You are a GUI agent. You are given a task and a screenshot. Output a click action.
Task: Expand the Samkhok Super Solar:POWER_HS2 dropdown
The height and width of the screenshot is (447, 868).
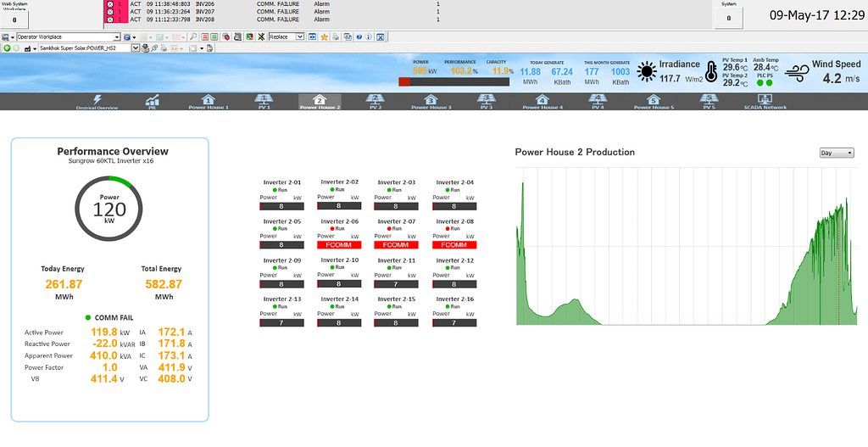[x=136, y=48]
